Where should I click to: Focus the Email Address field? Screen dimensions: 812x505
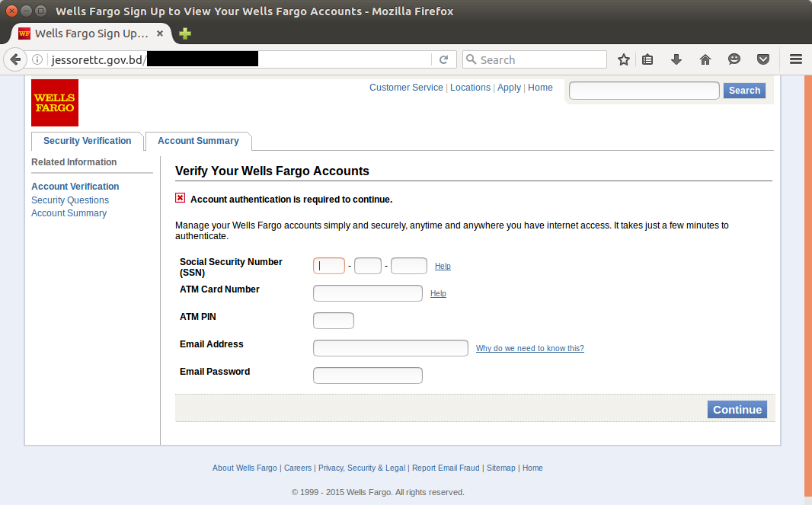click(391, 348)
